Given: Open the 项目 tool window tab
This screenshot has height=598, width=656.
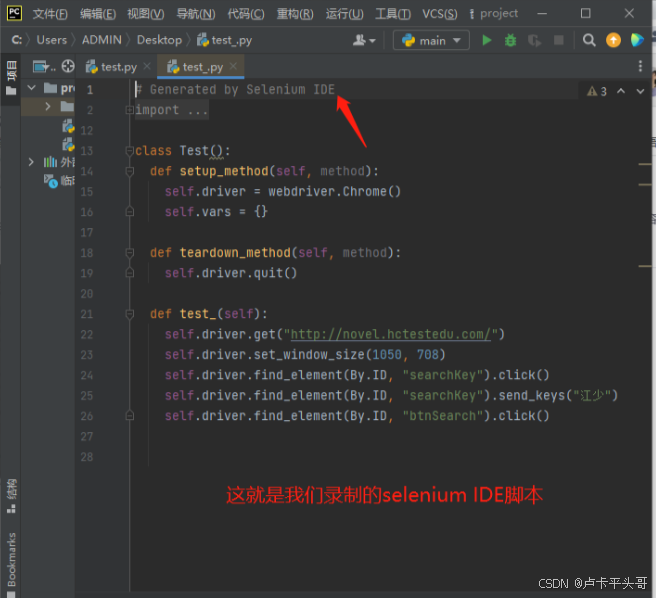Looking at the screenshot, I should click(x=11, y=78).
